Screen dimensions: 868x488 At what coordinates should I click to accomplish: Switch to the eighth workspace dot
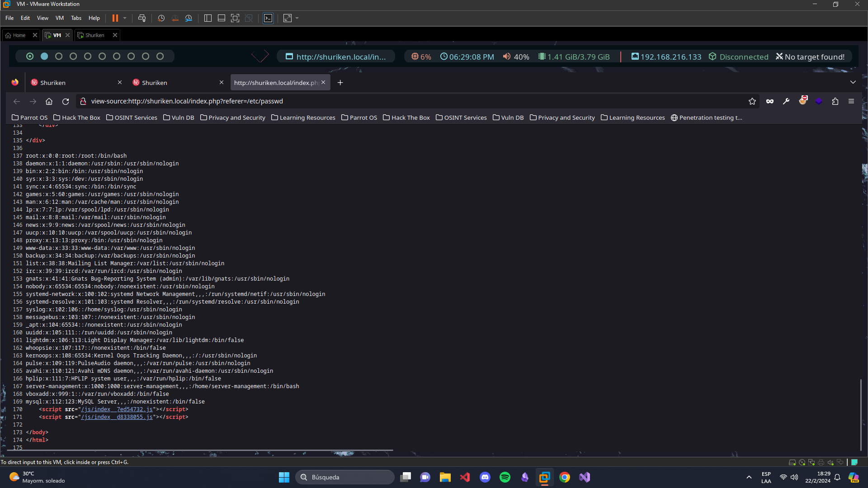[x=131, y=56]
